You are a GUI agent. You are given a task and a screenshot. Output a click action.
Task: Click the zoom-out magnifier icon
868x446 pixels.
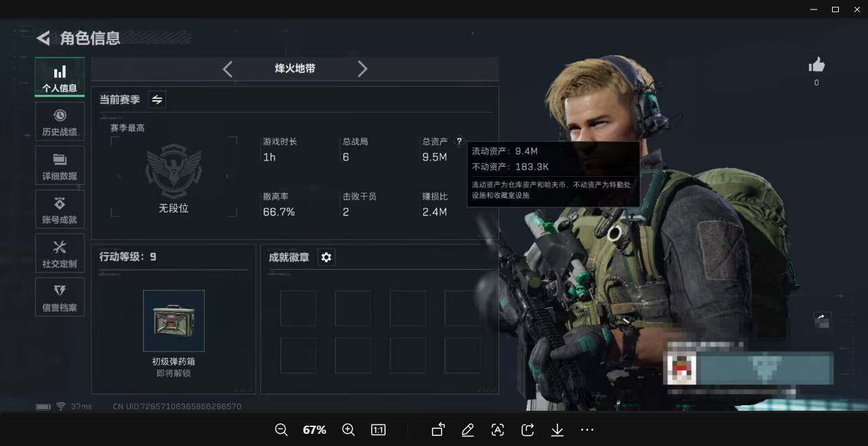pos(281,430)
